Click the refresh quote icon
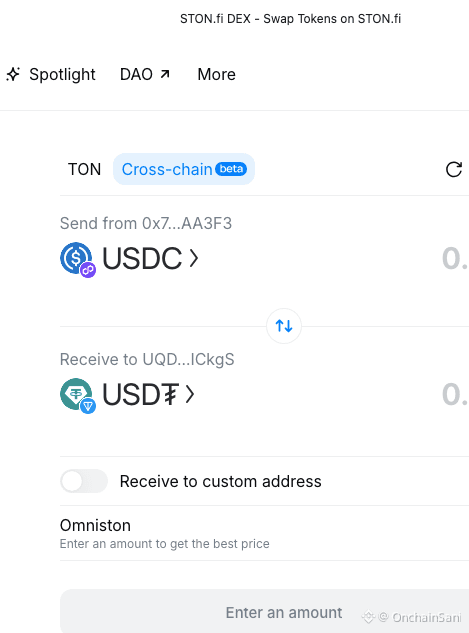469x633 pixels. click(454, 170)
